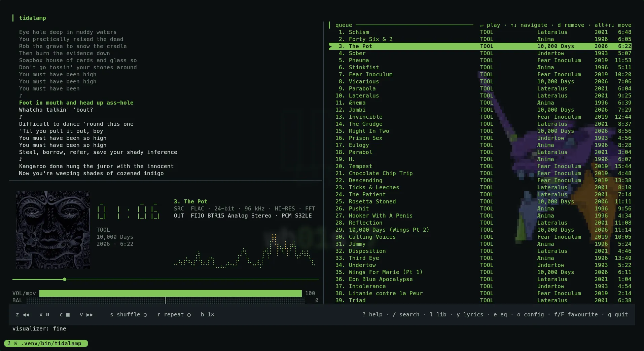Toggle repeat mode
This screenshot has height=351, width=644.
[174, 315]
